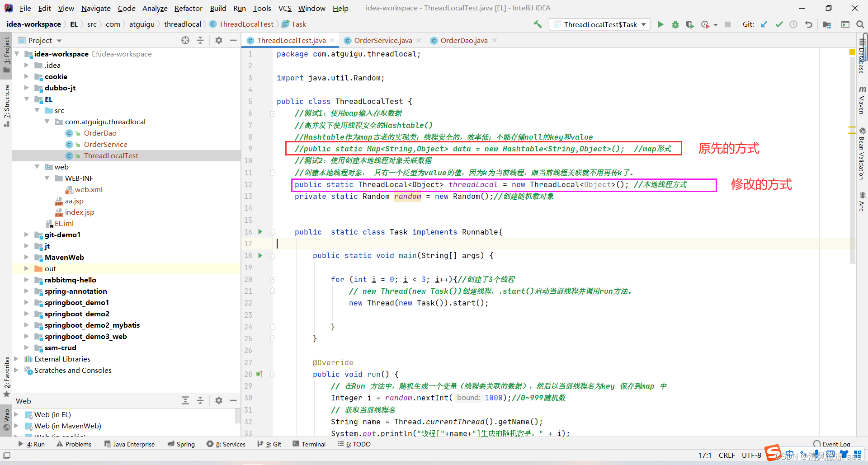The image size is (868, 465).
Task: Select OrderDao class in project tree
Action: pyautogui.click(x=100, y=133)
